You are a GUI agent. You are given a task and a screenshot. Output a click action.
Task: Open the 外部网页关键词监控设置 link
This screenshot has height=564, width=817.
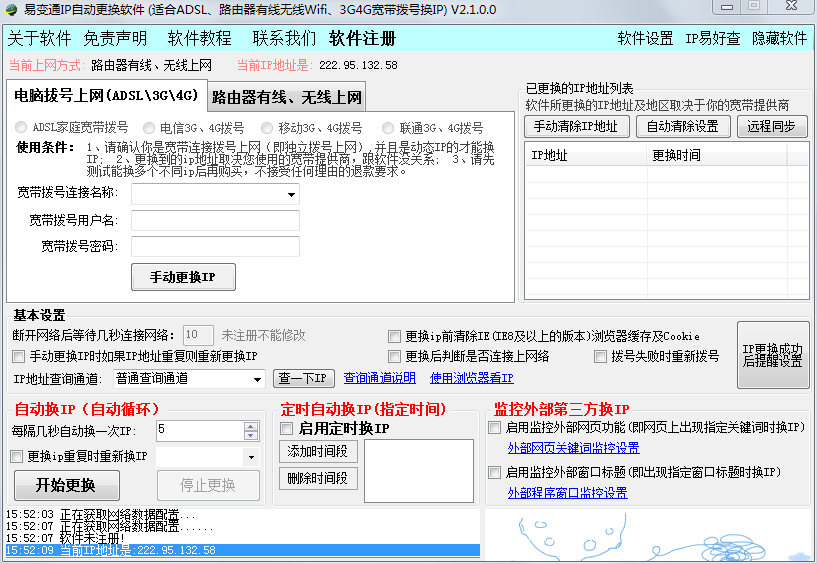point(574,448)
